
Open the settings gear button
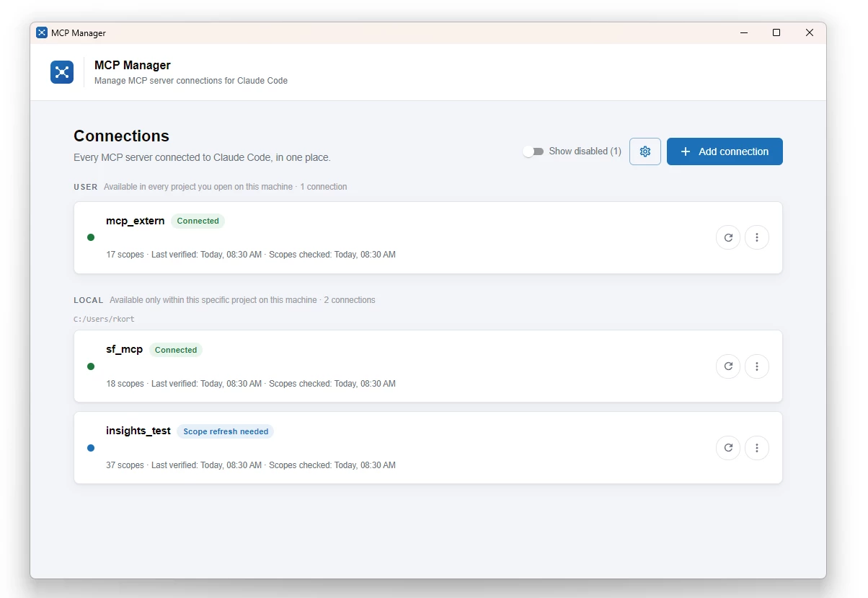(x=645, y=151)
